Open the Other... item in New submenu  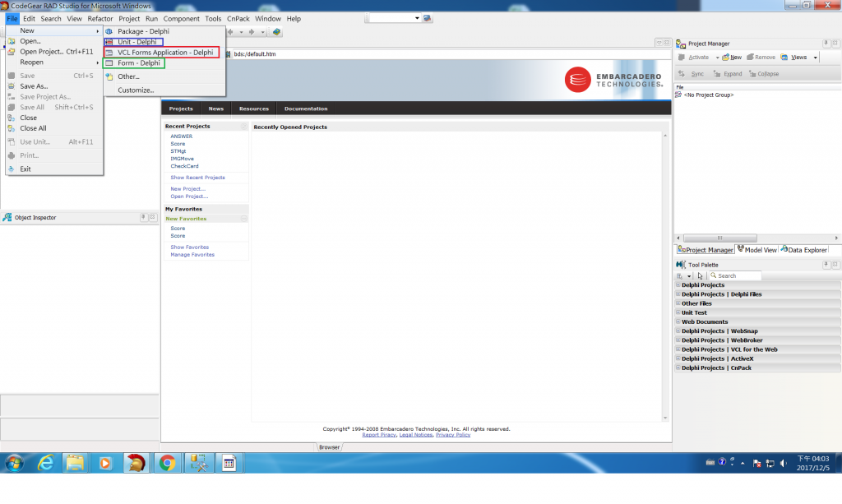[164, 76]
